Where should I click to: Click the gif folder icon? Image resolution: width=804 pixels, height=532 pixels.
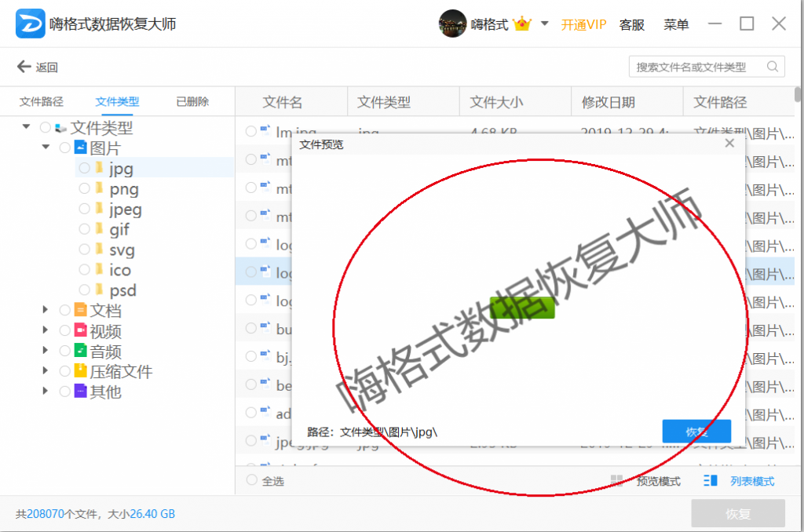[100, 228]
